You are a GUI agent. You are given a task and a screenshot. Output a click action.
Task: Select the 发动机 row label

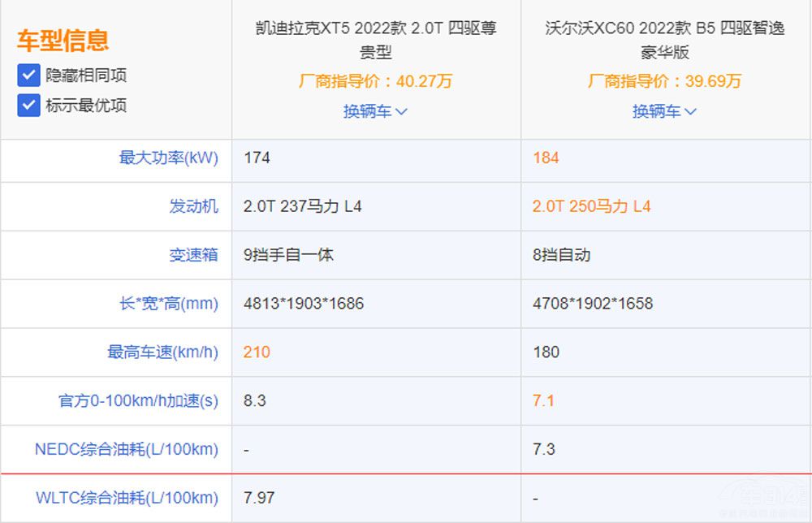tap(196, 206)
